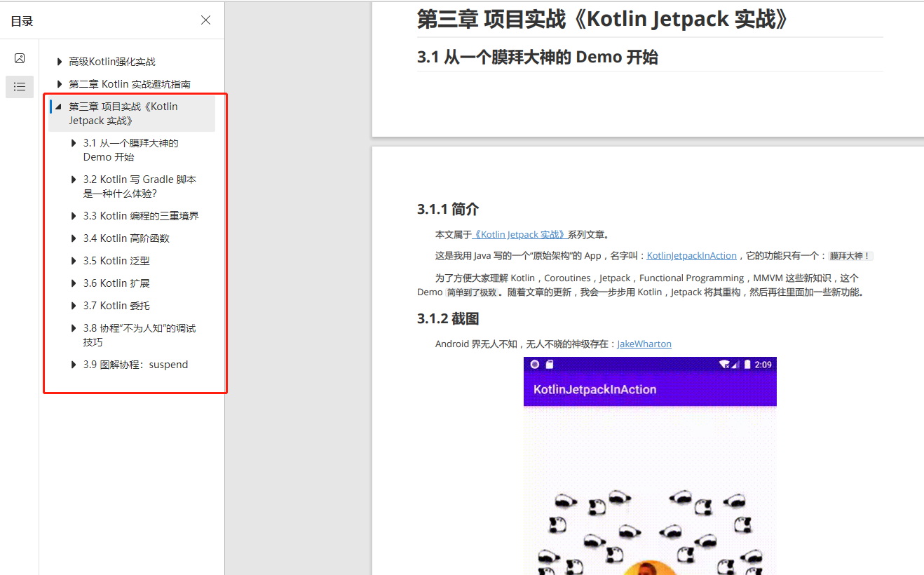Open outline entry 高级Kotlin强化实战
The image size is (924, 575).
112,62
